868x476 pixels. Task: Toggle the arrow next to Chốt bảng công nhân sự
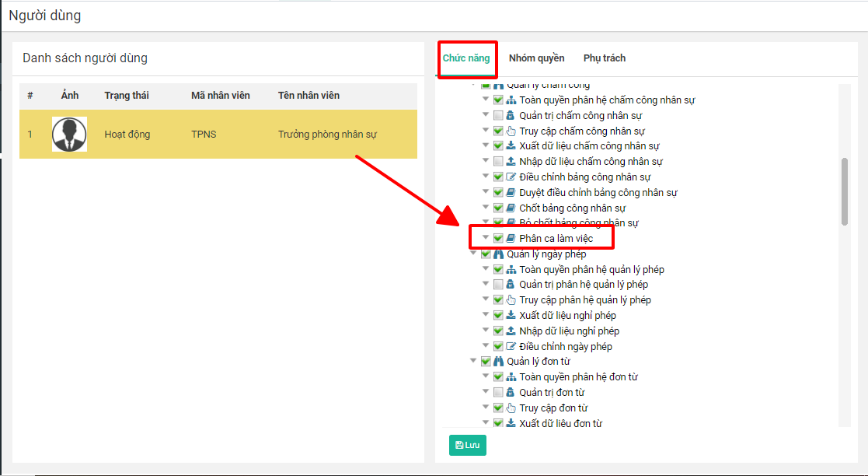click(486, 208)
